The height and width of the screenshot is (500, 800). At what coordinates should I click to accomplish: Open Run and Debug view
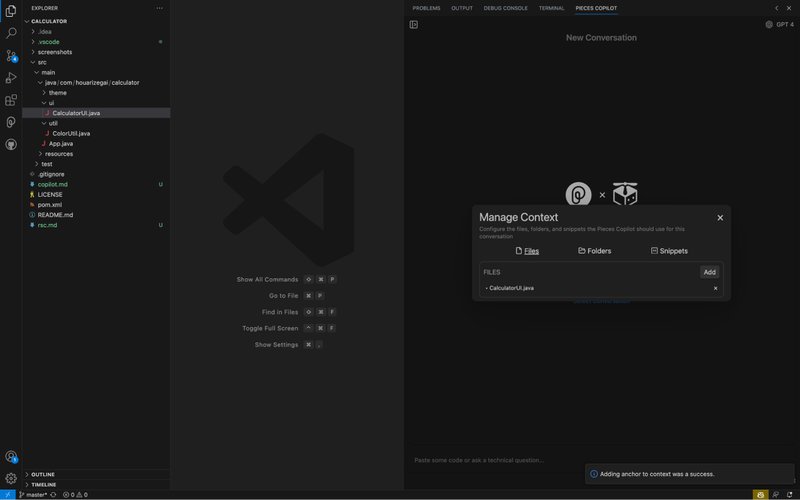(x=11, y=78)
